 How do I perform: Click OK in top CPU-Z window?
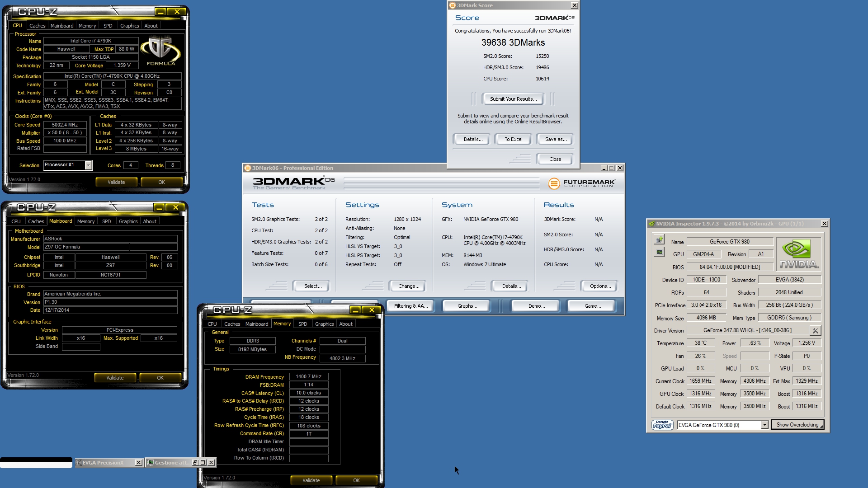pos(161,182)
